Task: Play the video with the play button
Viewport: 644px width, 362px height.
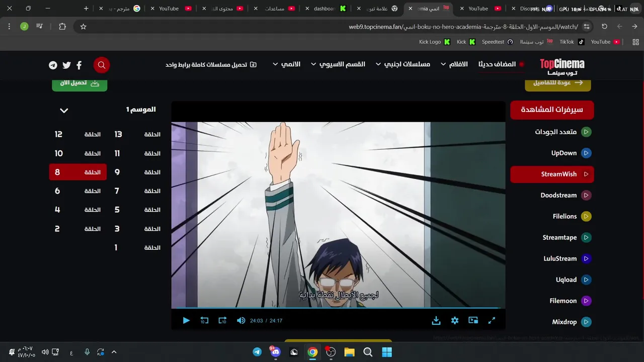Action: (186, 320)
